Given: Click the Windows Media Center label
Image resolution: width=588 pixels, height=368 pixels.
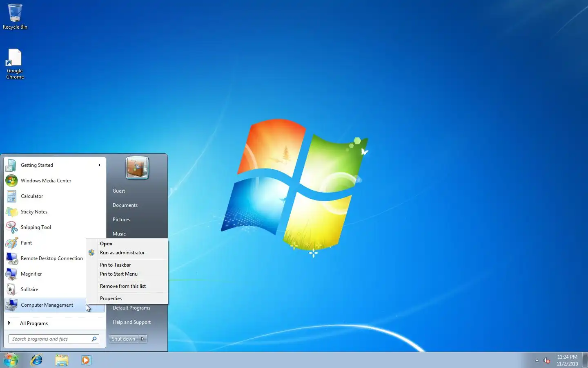Looking at the screenshot, I should point(46,181).
